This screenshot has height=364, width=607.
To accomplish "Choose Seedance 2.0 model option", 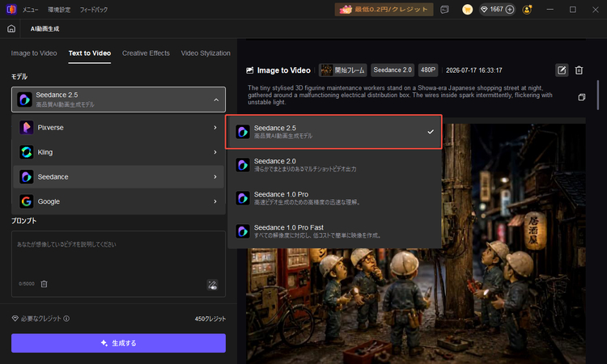I will (x=334, y=165).
